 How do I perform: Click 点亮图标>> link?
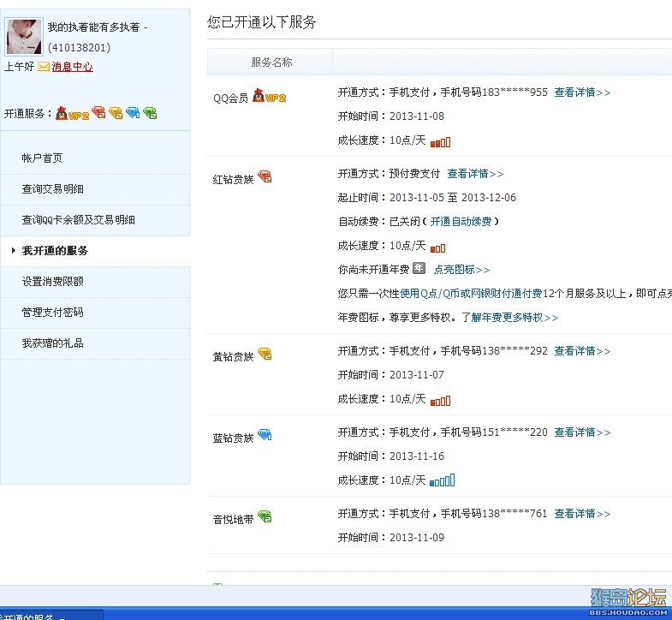click(461, 270)
